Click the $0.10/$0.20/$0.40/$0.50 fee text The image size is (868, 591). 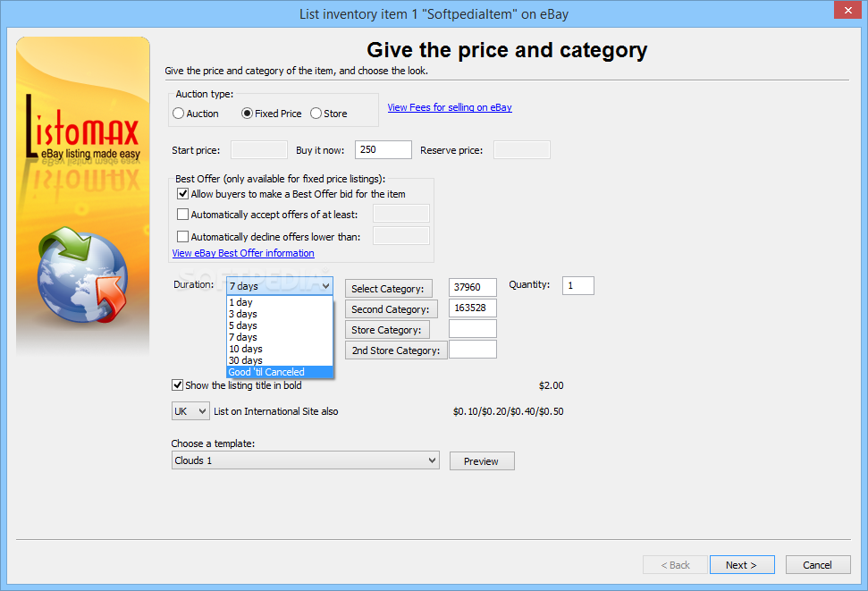[508, 411]
